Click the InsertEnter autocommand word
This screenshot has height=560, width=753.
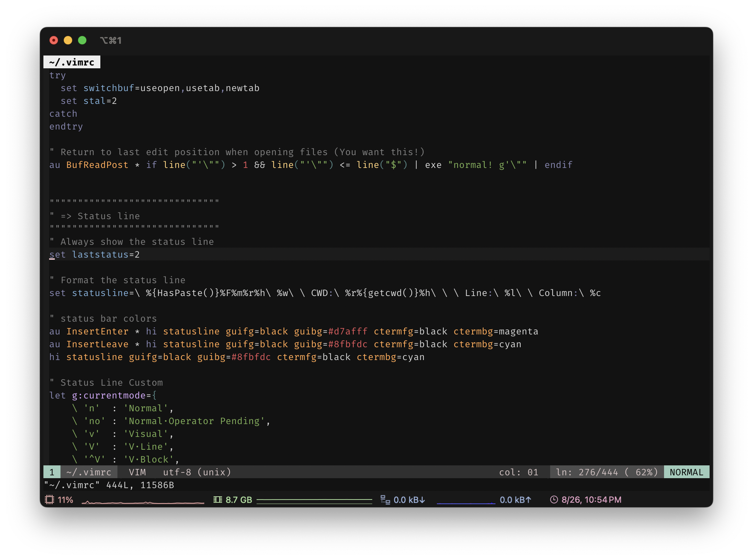[98, 331]
